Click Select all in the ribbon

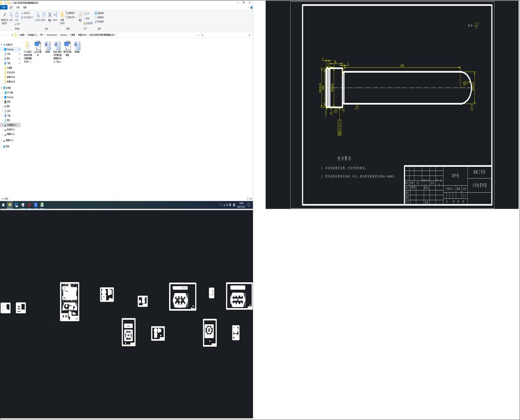pos(99,13)
